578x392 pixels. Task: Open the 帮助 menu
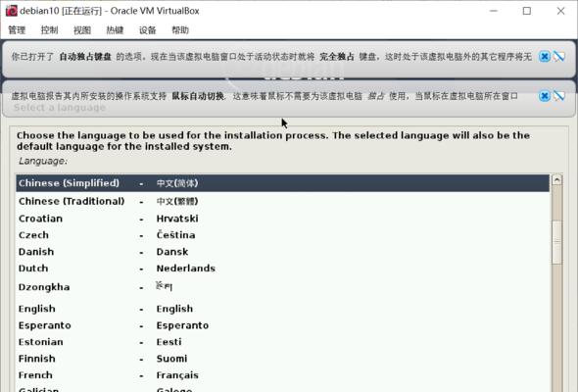180,29
